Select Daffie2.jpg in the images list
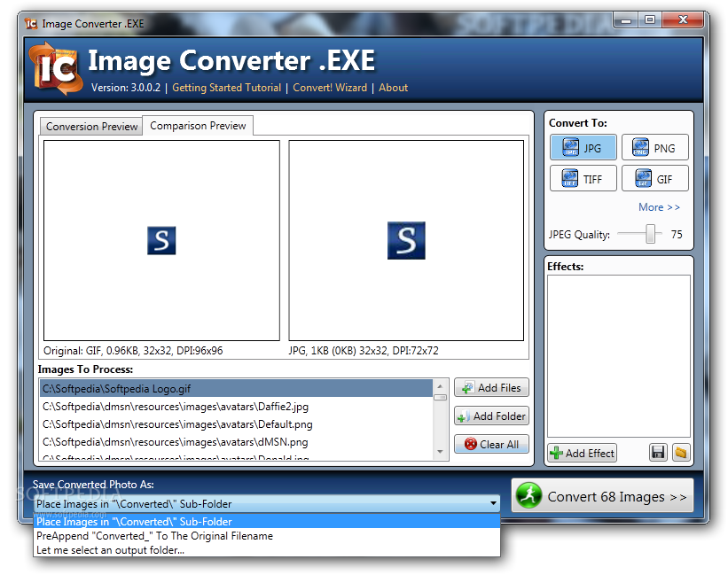Image resolution: width=728 pixels, height=575 pixels. (x=237, y=407)
